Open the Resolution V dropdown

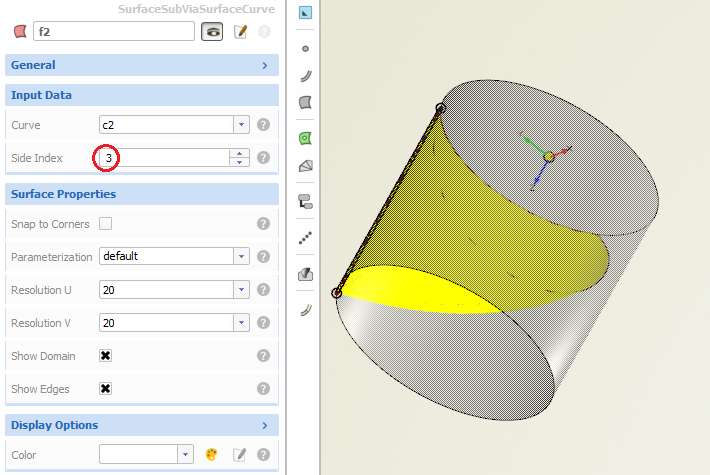click(x=241, y=322)
